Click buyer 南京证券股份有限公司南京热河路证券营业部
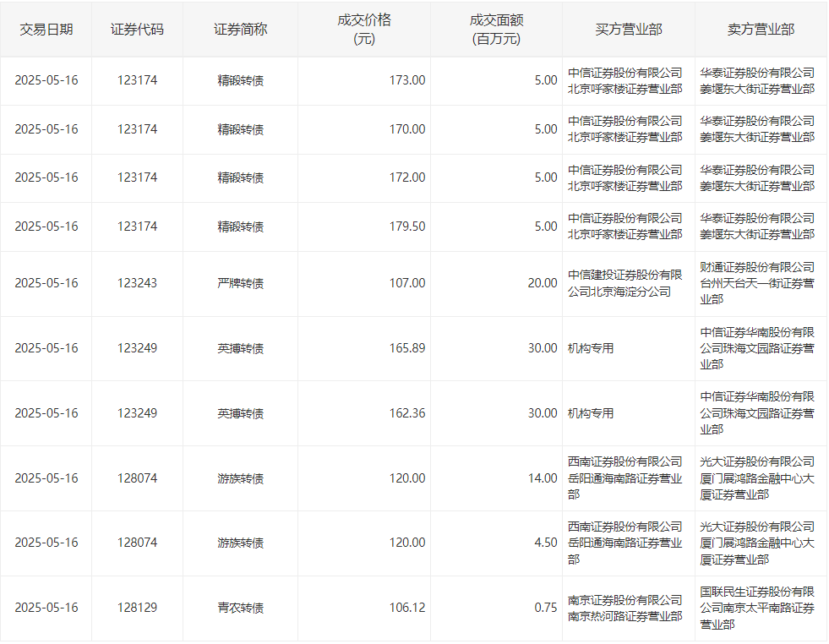The width and height of the screenshot is (829, 644). (x=625, y=608)
